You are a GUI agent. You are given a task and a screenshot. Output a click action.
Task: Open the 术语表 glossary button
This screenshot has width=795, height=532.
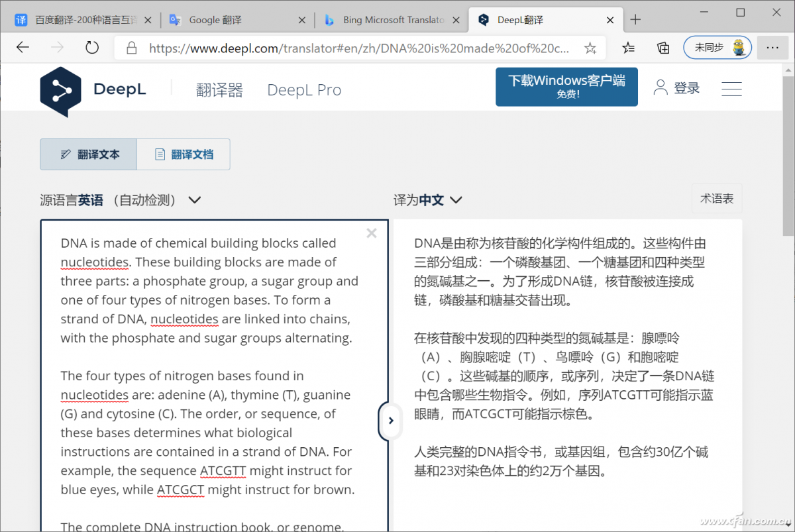[717, 199]
